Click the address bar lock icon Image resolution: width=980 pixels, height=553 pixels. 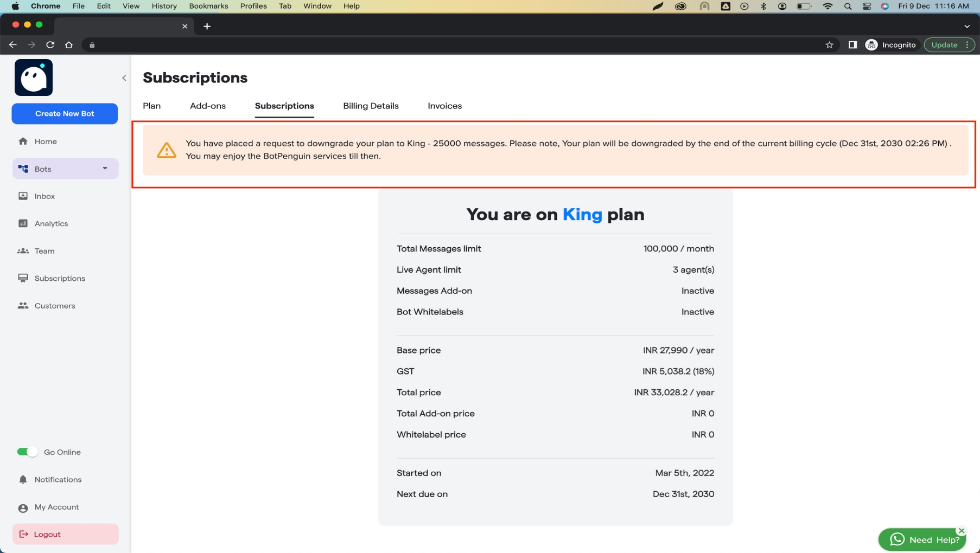pyautogui.click(x=92, y=45)
